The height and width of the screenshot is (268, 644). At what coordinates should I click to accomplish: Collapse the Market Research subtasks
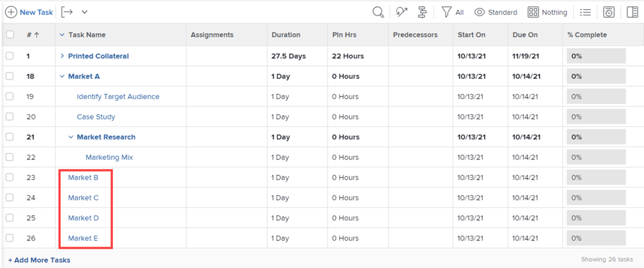coord(71,137)
